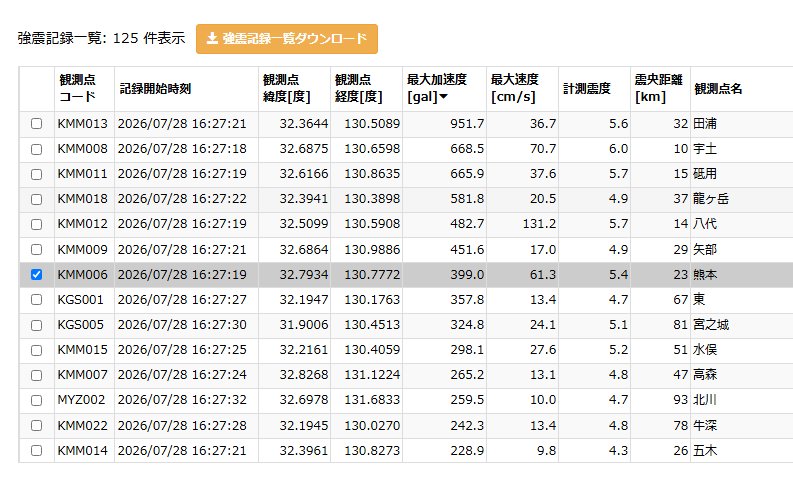Click the 観測点経度[度] column header

(x=366, y=88)
